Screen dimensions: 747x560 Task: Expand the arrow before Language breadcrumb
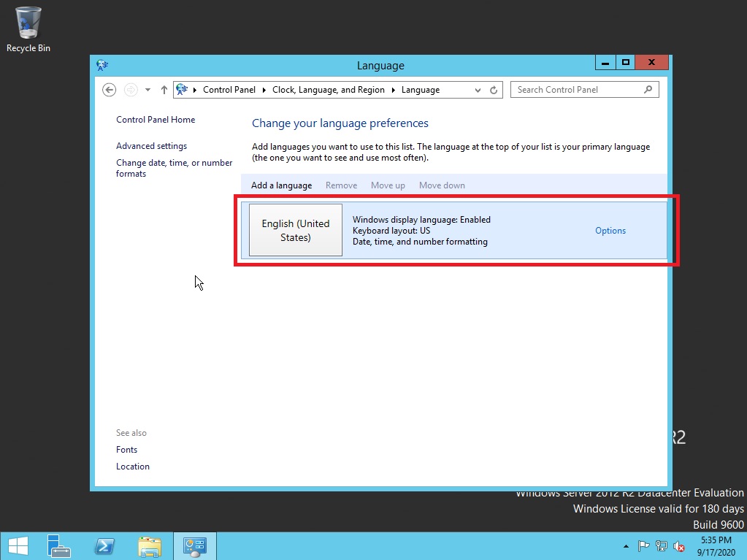point(393,90)
